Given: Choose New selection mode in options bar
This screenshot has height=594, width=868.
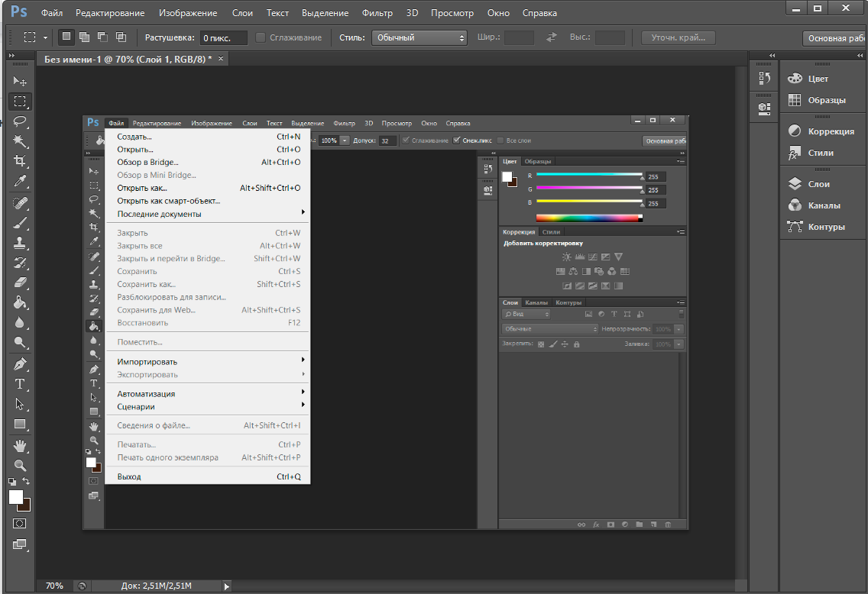Looking at the screenshot, I should click(66, 37).
